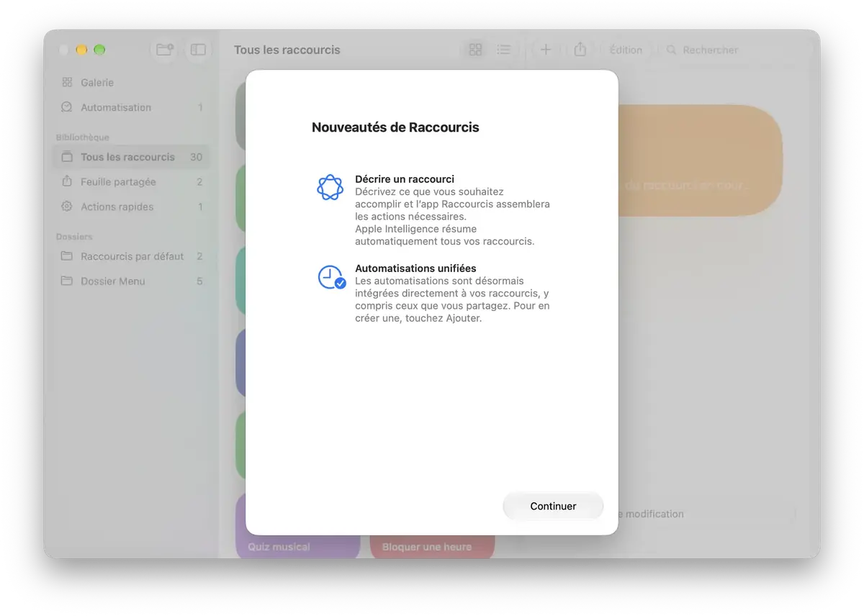Open the Galerie section in sidebar
The width and height of the screenshot is (864, 616).
point(131,83)
